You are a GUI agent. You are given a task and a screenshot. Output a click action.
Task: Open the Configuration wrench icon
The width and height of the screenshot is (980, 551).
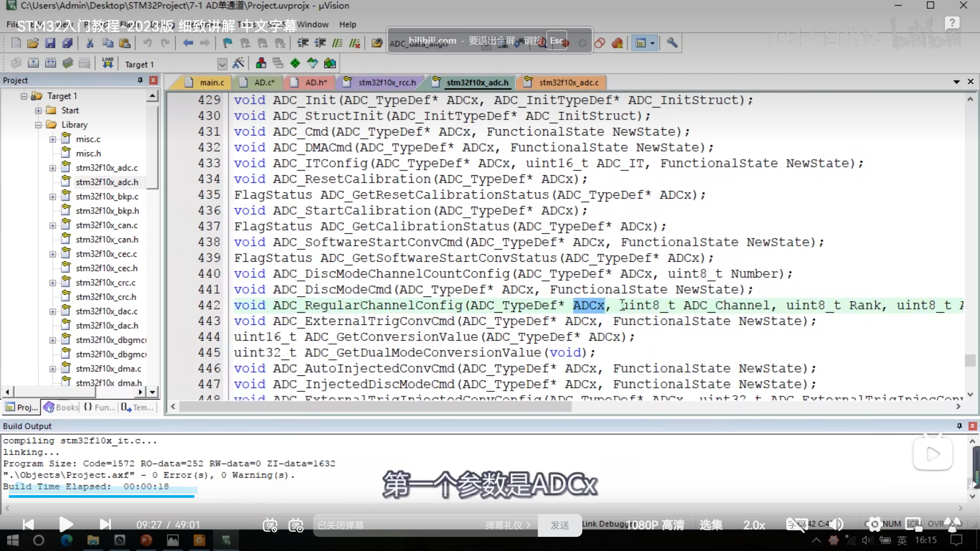tap(672, 43)
